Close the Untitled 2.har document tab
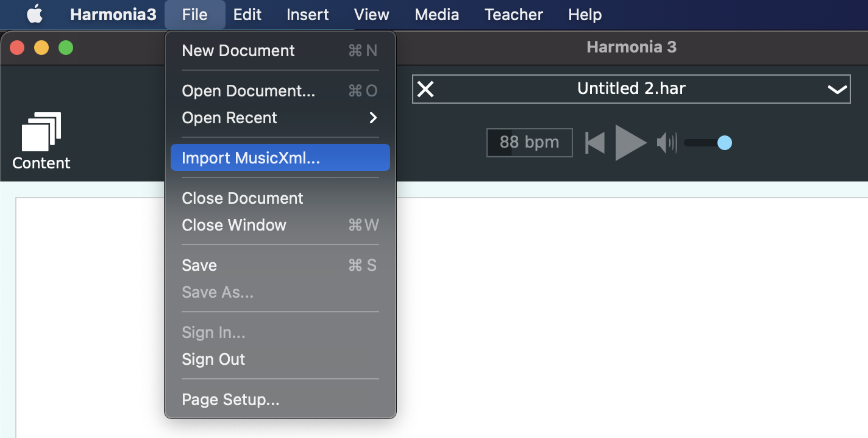 click(425, 89)
